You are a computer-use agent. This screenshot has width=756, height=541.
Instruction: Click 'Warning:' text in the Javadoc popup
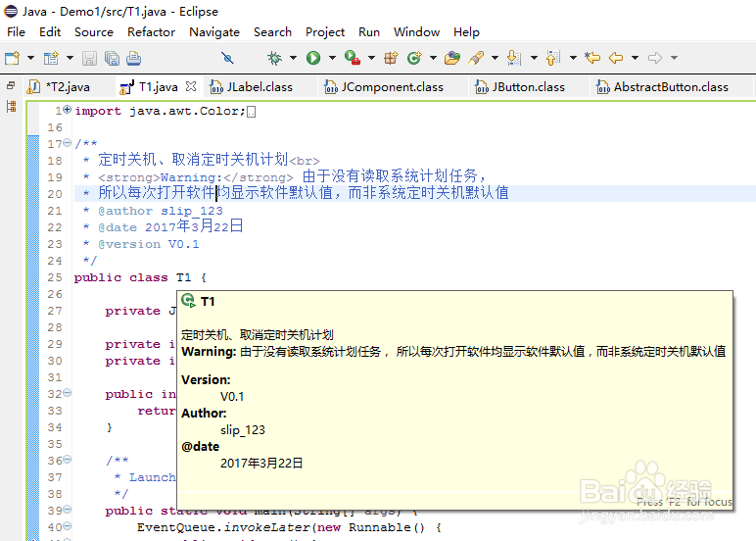click(209, 351)
